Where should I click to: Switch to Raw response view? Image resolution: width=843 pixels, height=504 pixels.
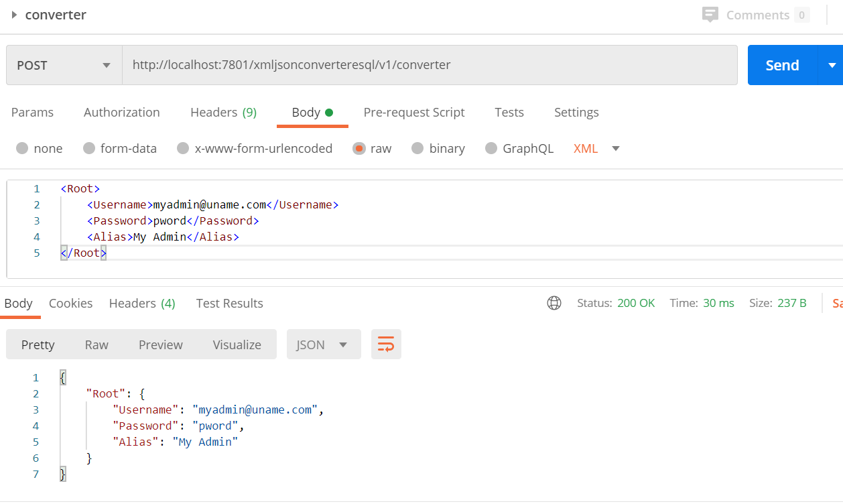(96, 344)
